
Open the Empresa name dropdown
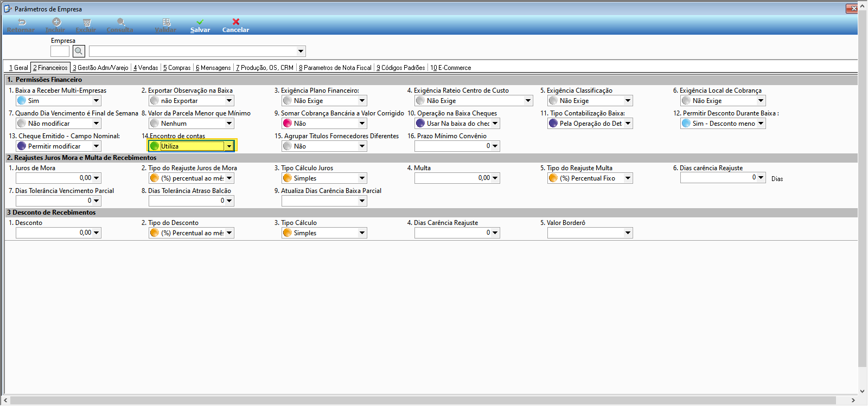pyautogui.click(x=301, y=51)
